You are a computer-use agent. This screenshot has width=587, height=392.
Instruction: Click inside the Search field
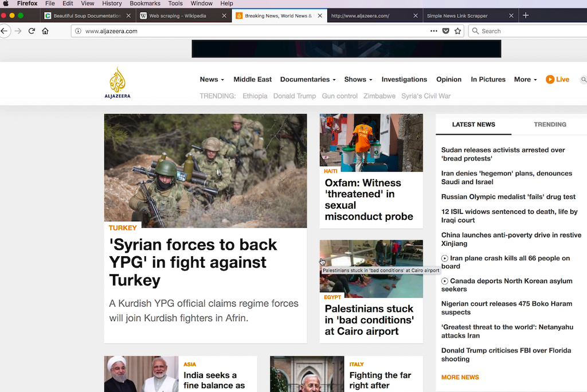tap(516, 31)
